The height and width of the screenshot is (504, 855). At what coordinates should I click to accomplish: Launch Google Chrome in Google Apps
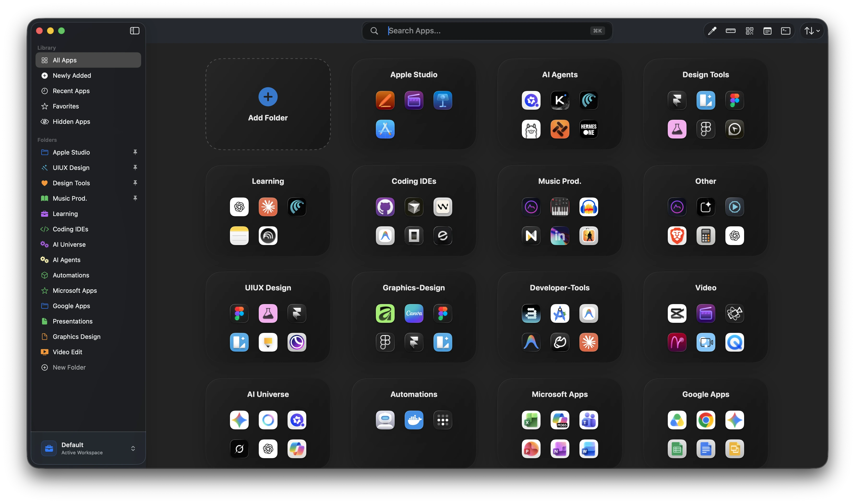705,420
